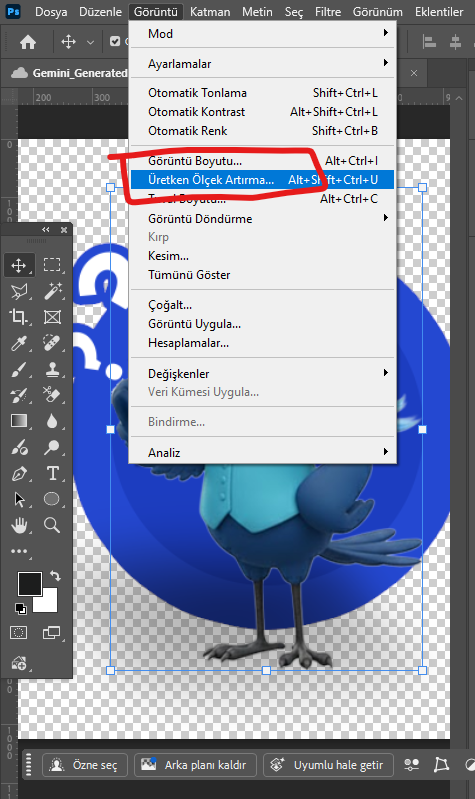475x799 pixels.
Task: Select the Spot Healing bandage tool
Action: click(52, 343)
